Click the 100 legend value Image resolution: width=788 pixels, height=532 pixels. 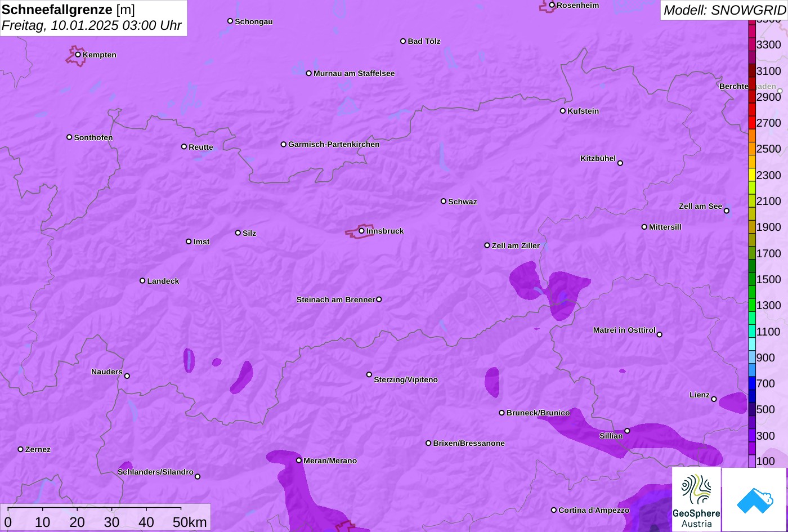[765, 461]
